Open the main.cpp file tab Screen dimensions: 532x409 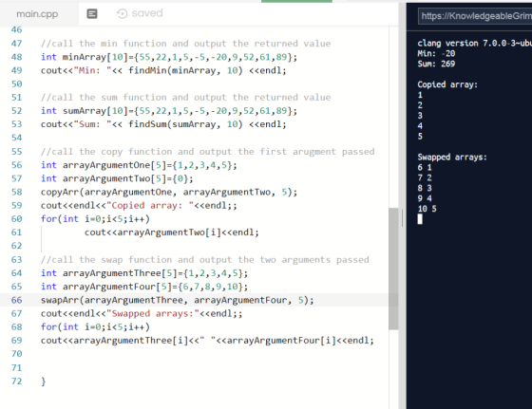coord(37,14)
